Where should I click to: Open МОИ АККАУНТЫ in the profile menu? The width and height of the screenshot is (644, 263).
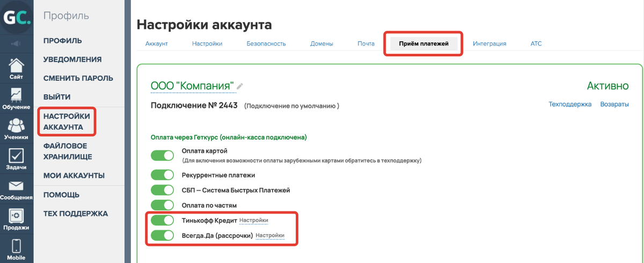74,176
